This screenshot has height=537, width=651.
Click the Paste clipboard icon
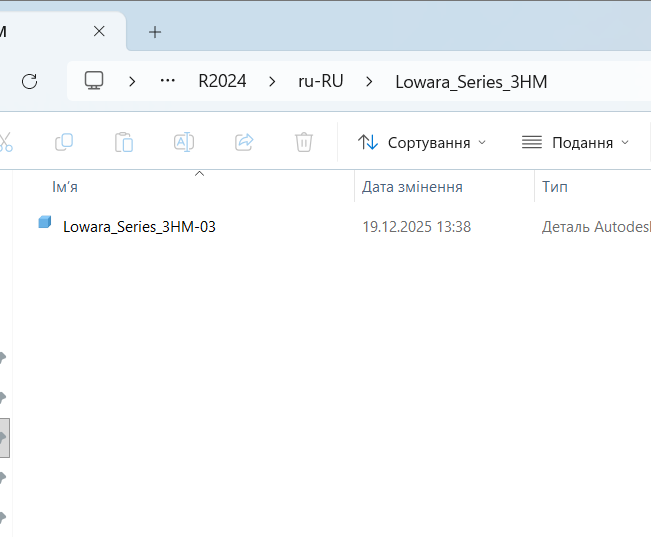124,142
